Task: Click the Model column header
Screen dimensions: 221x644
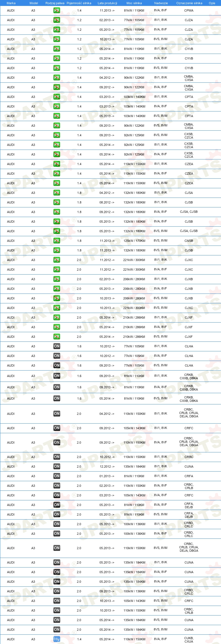Action: (34, 3)
